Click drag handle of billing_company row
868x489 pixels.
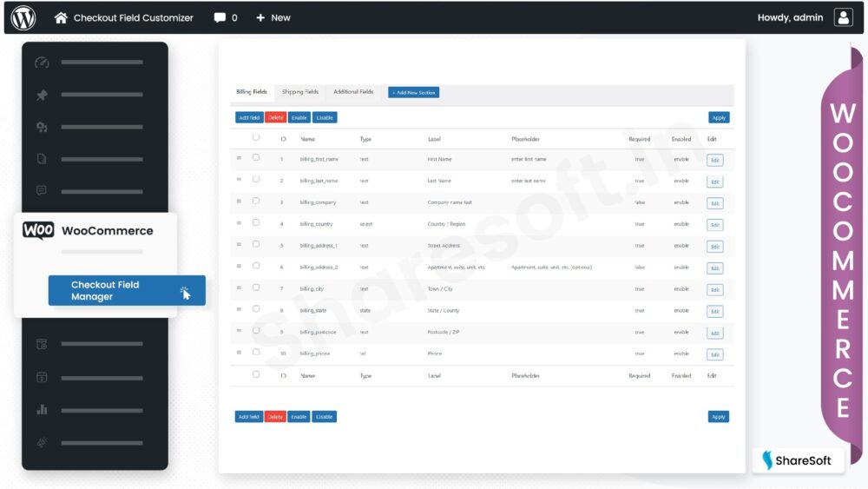coord(240,202)
